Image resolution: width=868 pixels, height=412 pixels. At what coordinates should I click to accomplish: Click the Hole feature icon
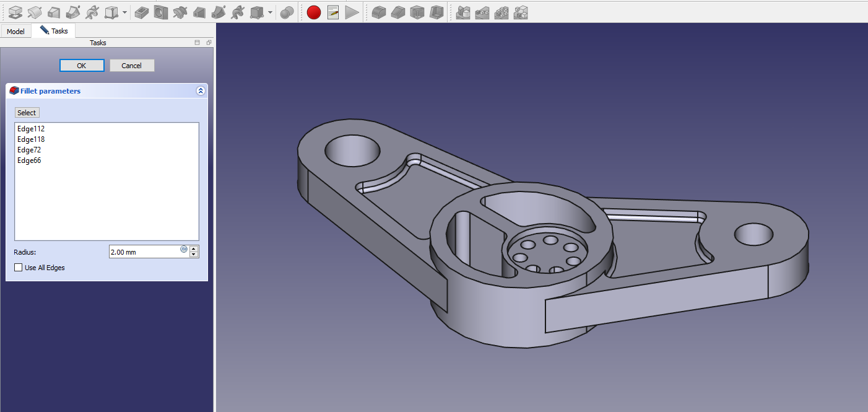[161, 12]
